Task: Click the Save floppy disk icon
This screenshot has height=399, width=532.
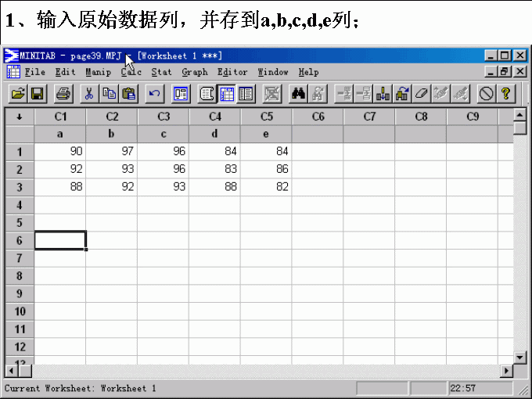Action: pos(37,94)
